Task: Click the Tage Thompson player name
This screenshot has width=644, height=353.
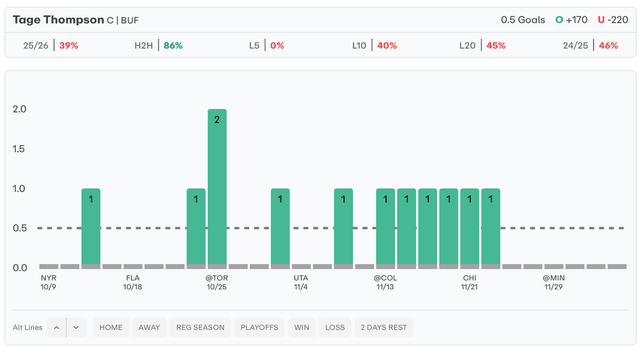Action: click(x=58, y=20)
